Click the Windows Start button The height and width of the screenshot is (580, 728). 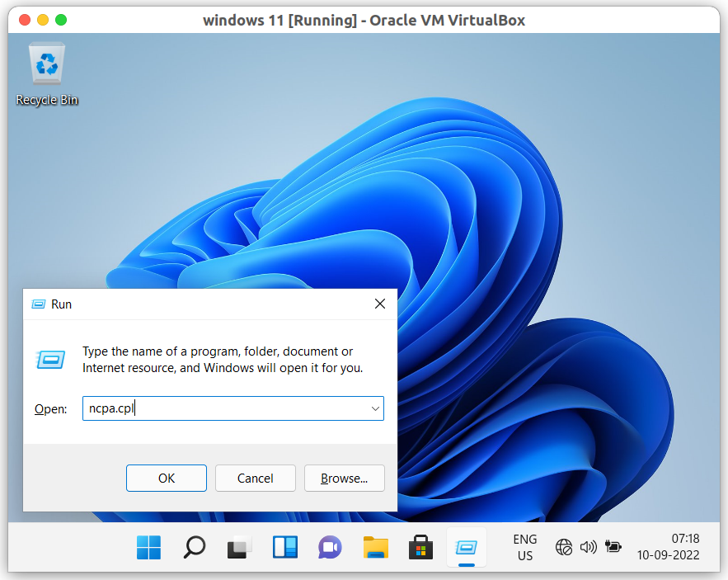coord(149,547)
